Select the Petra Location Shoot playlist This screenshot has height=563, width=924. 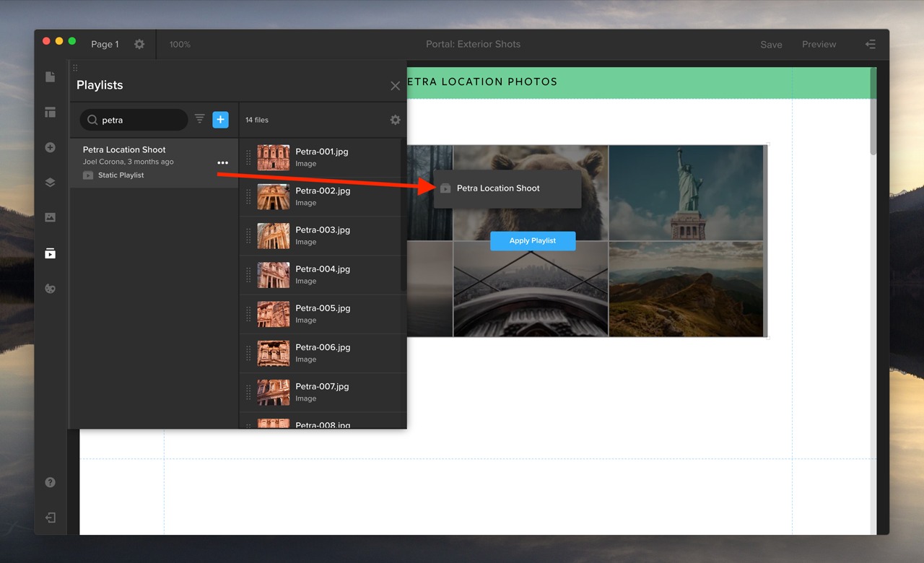pyautogui.click(x=154, y=163)
